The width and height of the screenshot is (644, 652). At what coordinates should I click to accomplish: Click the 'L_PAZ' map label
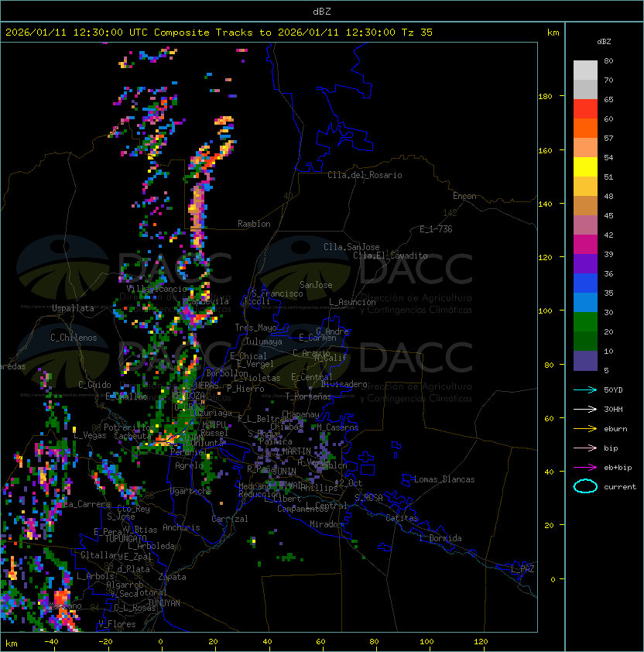tap(522, 569)
